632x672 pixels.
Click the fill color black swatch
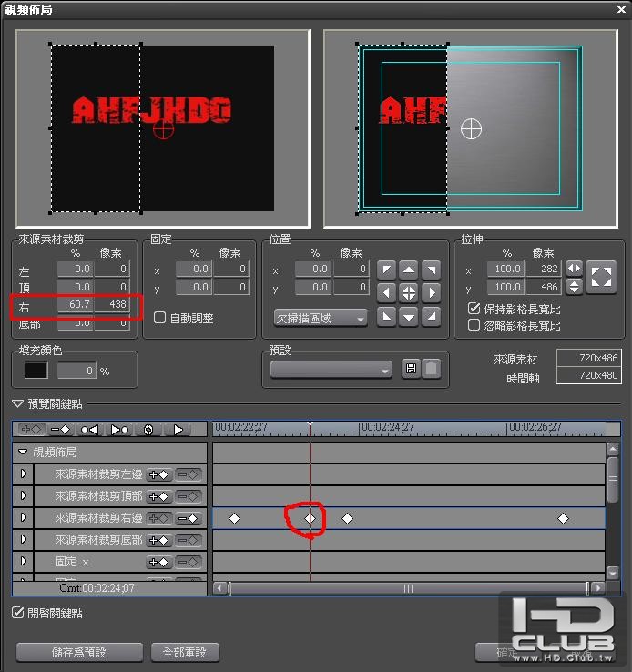click(36, 371)
